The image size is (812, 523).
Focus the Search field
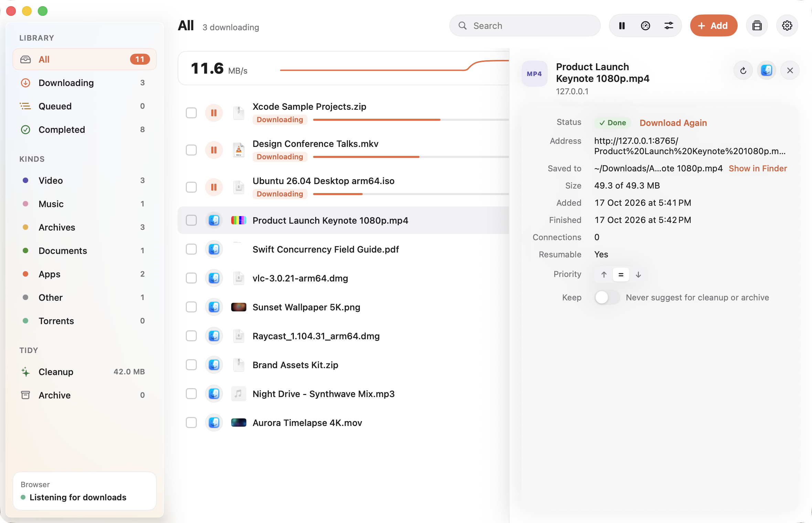click(x=525, y=25)
